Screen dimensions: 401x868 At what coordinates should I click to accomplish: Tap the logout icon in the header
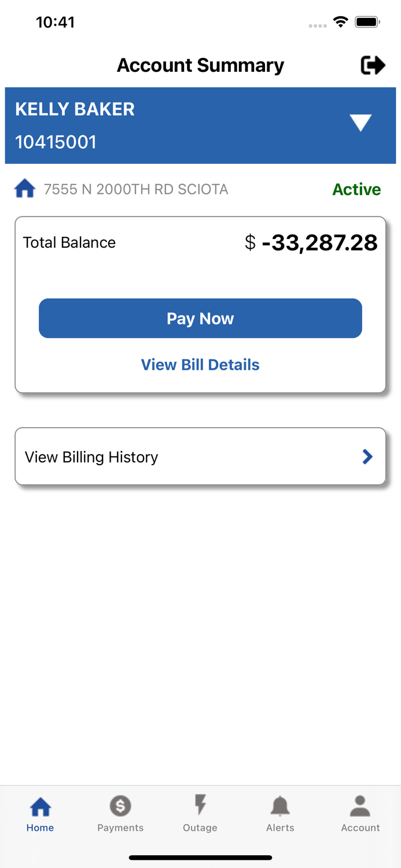coord(373,65)
